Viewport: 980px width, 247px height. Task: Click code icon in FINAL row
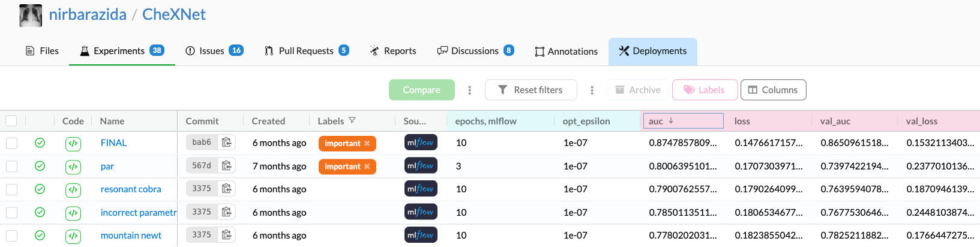pos(73,143)
